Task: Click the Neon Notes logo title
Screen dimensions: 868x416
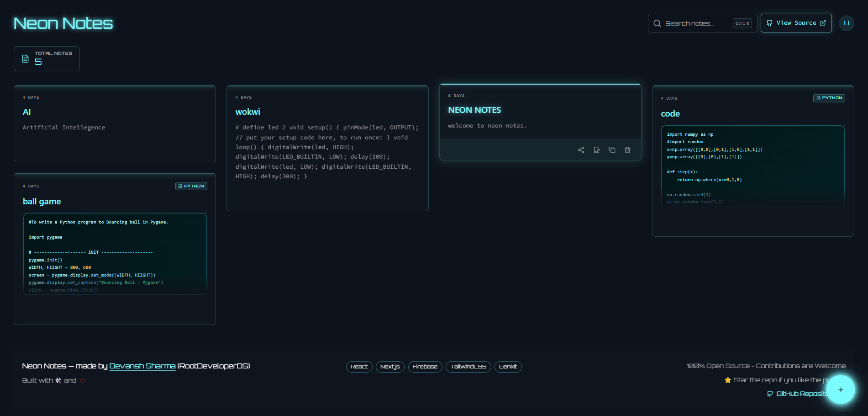Action: coord(63,23)
